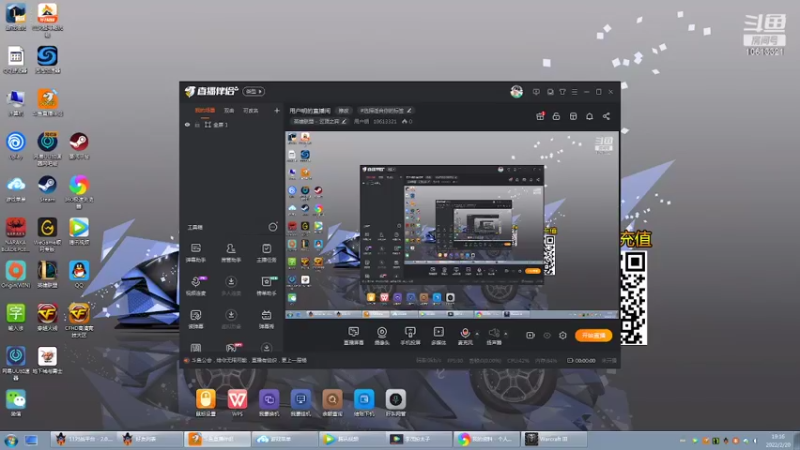Click the taskbar clock

coord(778,440)
